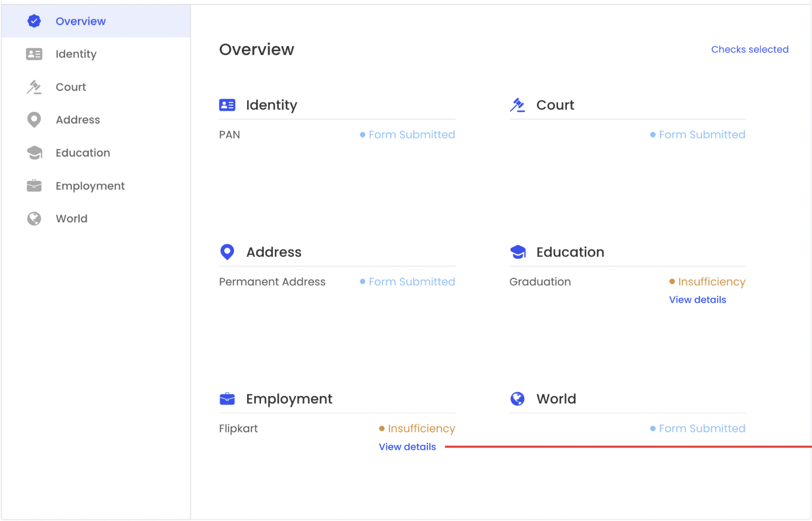Click the Employment briefcase icon in sidebar
The image size is (812, 521).
[x=34, y=186]
